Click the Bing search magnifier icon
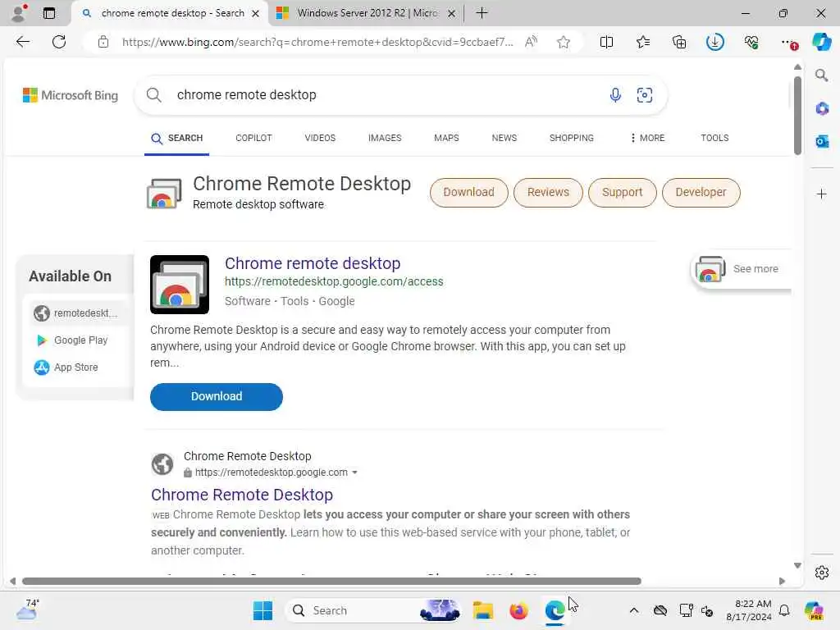The width and height of the screenshot is (840, 630). pos(153,95)
